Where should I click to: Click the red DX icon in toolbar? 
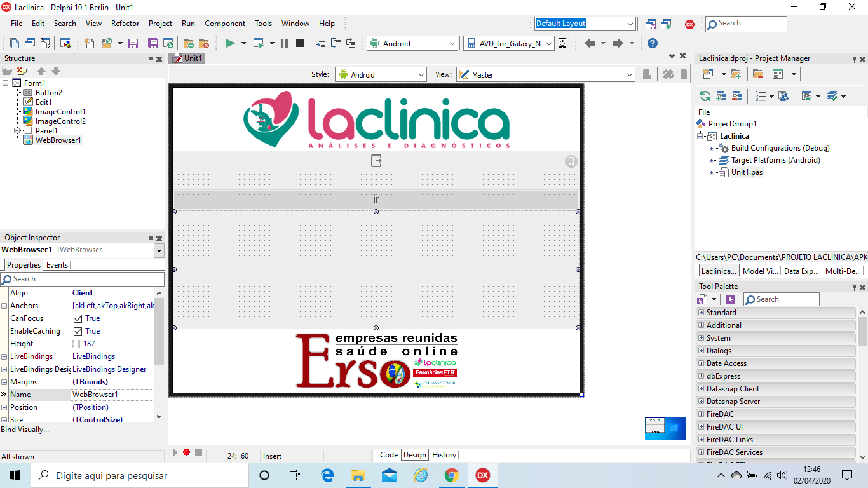coord(689,24)
